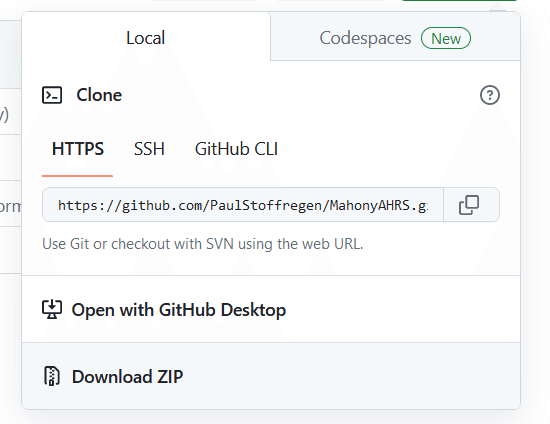Click the ZIP file icon
Screen dimensions: 550x424
pos(52,376)
